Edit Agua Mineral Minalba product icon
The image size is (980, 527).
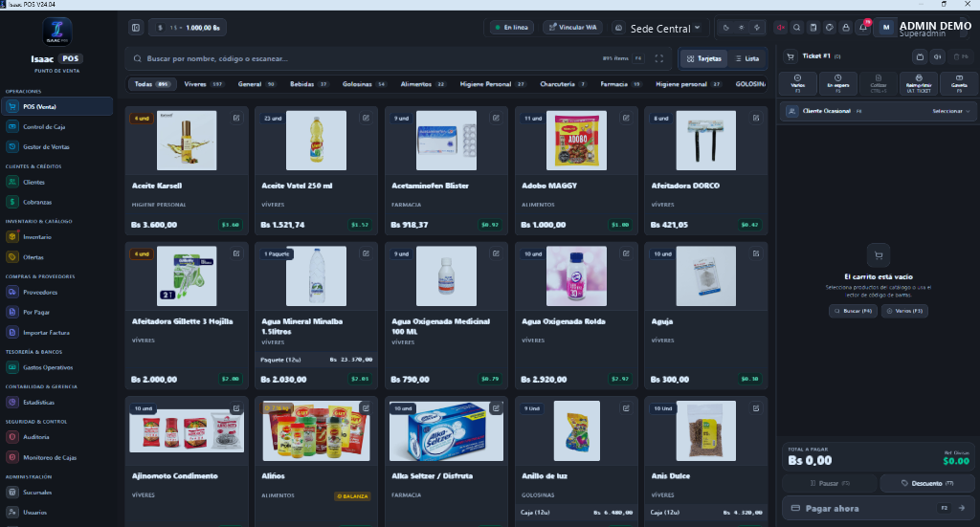tap(366, 253)
